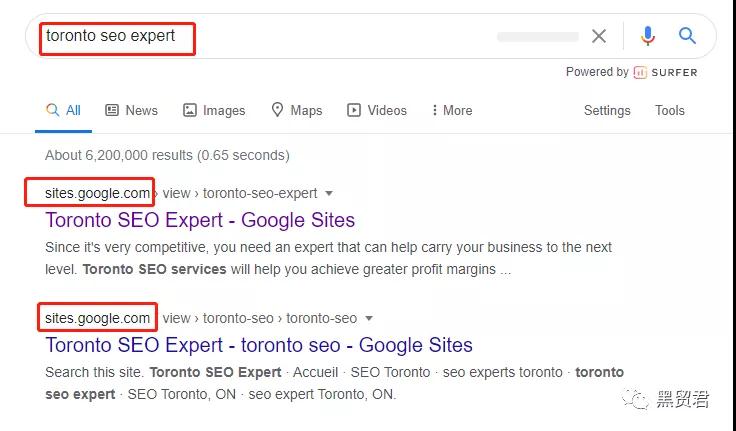
Task: Open "Toronto SEO Expert - Google Sites" result
Action: (200, 220)
